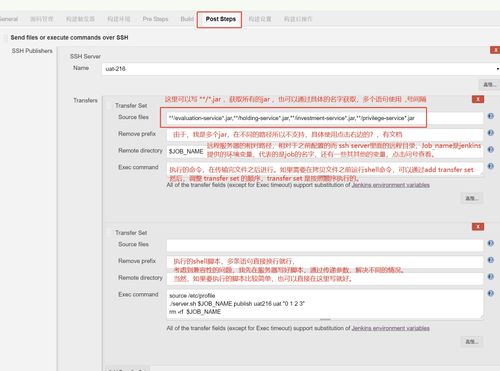Screen dimensions: 500x371
Task: Go to the 构建环境 tab
Action: pos(119,19)
